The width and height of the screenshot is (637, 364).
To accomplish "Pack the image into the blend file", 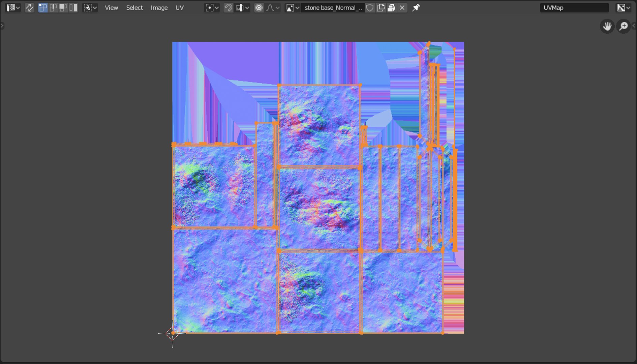I will [x=391, y=7].
